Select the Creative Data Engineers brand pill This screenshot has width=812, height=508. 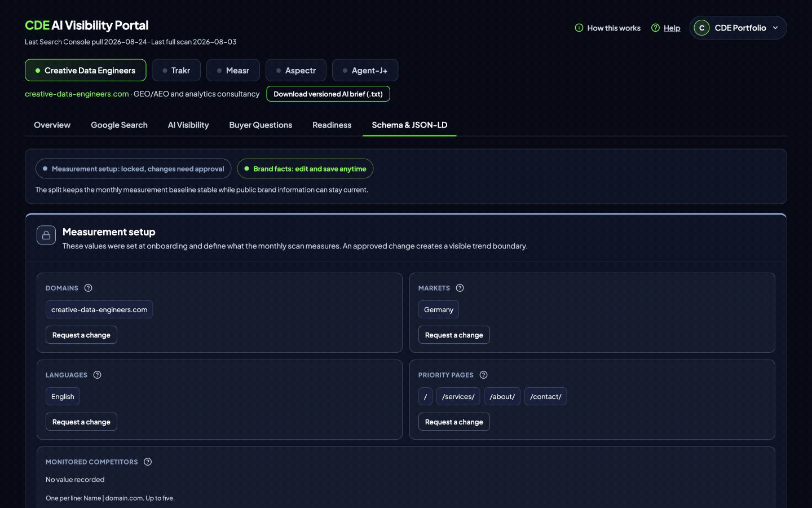[85, 71]
